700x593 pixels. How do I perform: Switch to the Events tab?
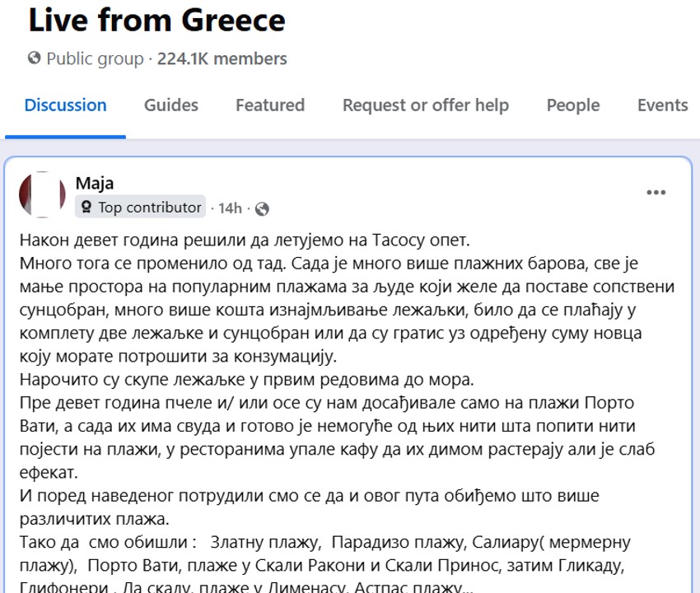tap(662, 105)
